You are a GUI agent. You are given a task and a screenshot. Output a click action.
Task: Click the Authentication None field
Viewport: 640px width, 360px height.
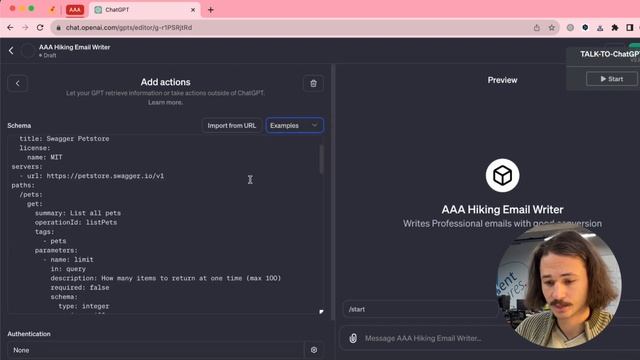[156, 350]
